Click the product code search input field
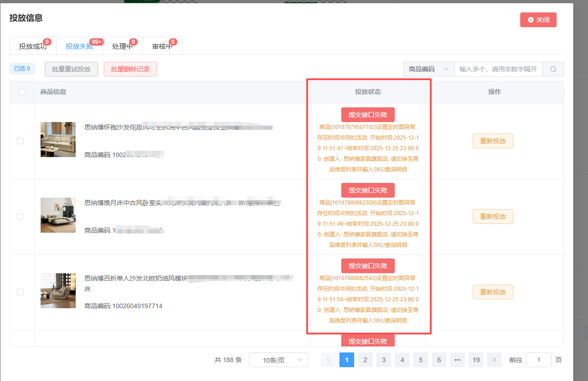Screen dimensions: 588x381 498,69
